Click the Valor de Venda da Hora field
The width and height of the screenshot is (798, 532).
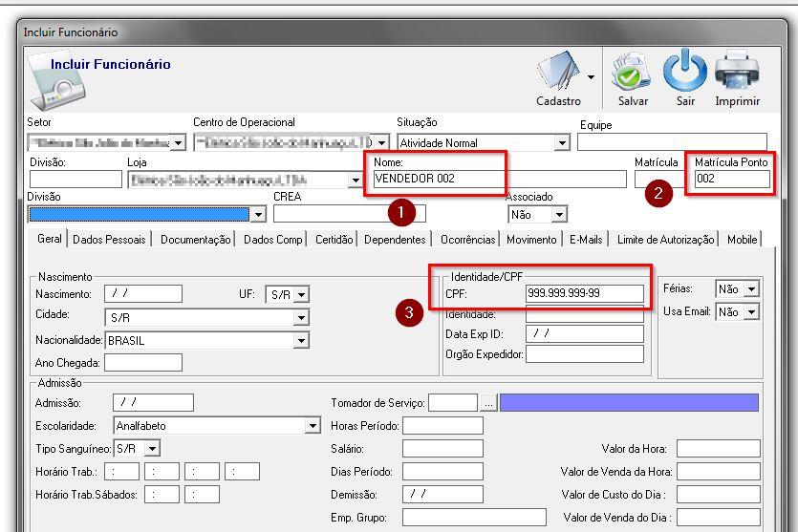point(719,472)
